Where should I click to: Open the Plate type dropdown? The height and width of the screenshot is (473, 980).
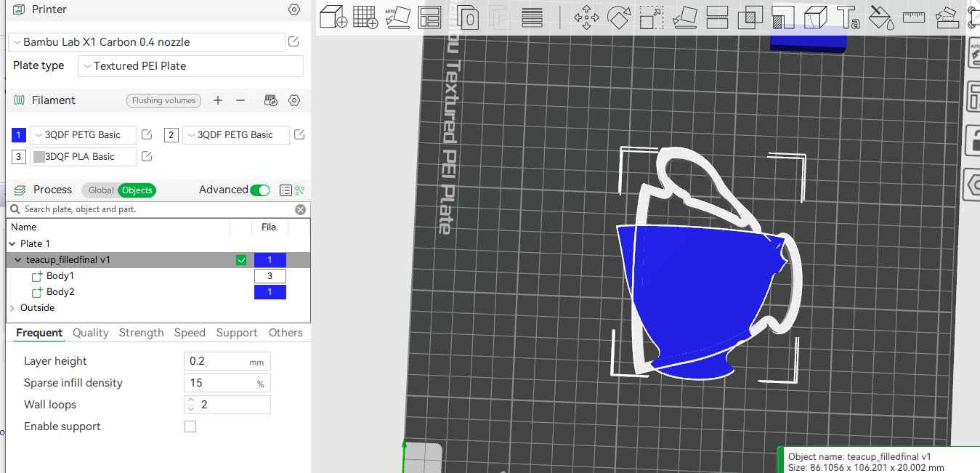pyautogui.click(x=190, y=66)
